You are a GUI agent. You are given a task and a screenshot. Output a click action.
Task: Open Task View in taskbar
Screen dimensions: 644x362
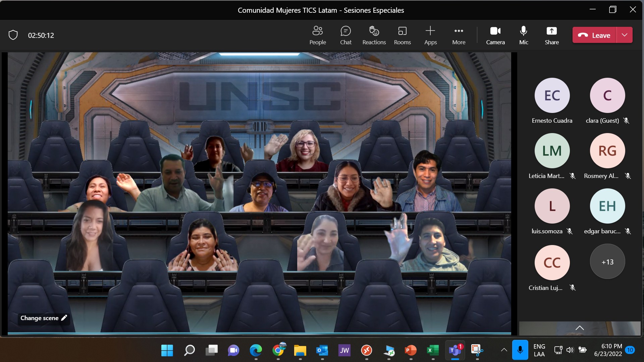(211, 351)
